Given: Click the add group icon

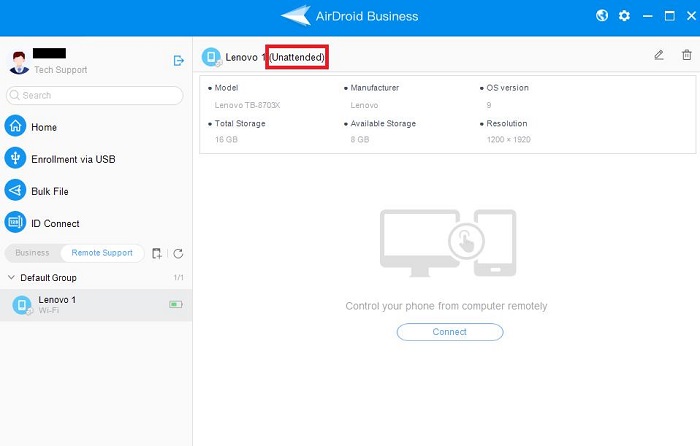Looking at the screenshot, I should click(x=157, y=253).
